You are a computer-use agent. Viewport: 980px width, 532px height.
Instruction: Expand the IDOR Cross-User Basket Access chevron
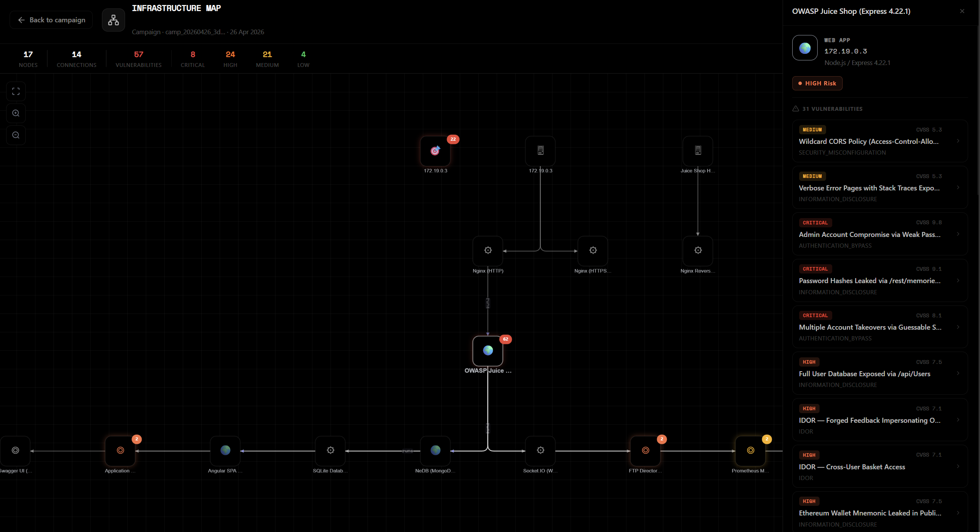(x=958, y=467)
